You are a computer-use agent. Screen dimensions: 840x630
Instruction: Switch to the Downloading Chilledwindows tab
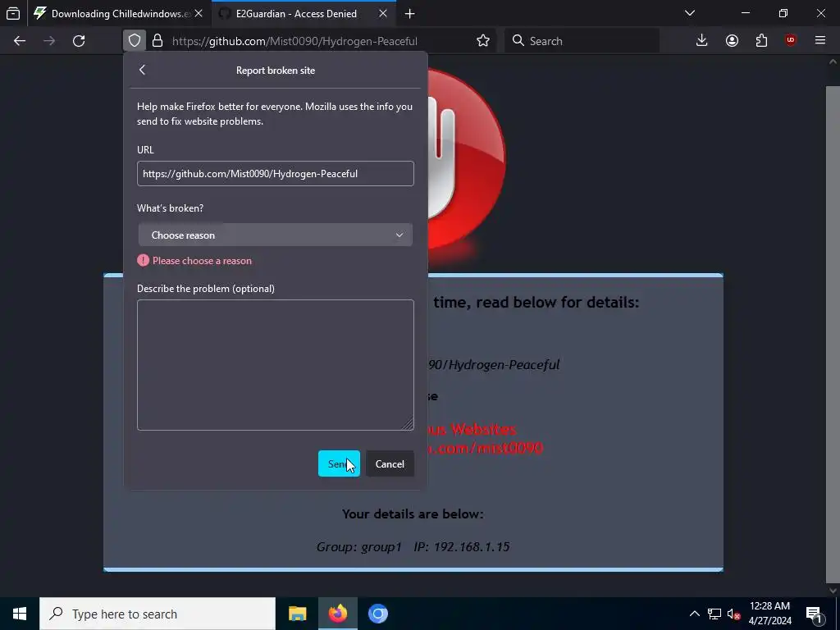(x=120, y=13)
